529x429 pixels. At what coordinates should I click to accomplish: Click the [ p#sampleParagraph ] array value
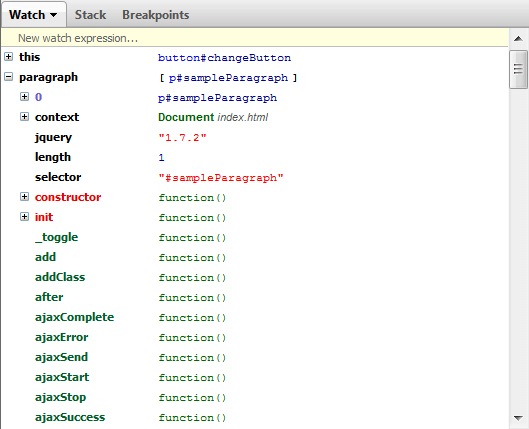point(228,78)
